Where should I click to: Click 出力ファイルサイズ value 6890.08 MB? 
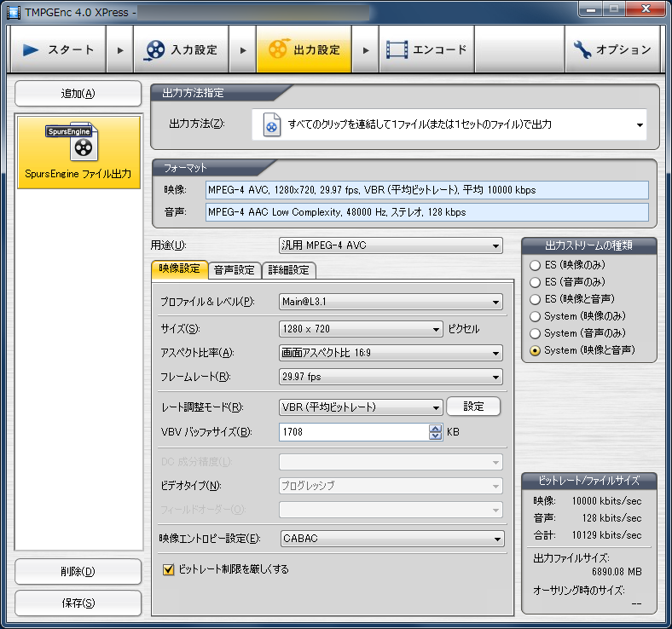[x=617, y=572]
